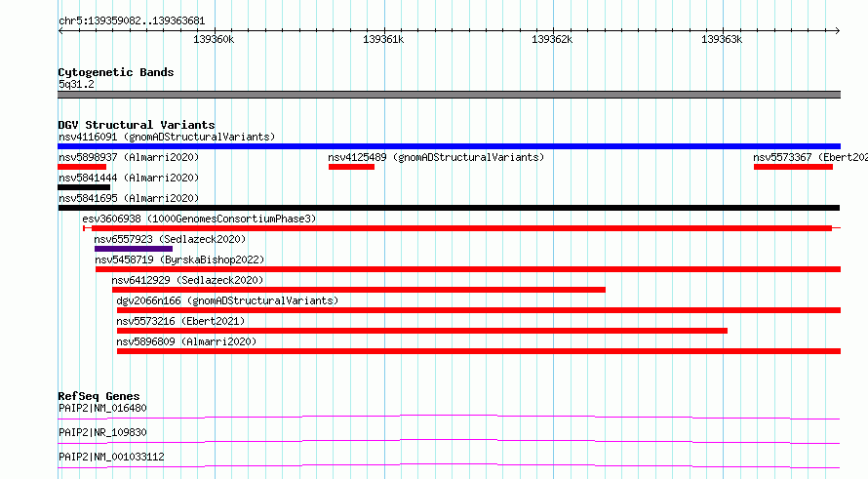This screenshot has width=868, height=479.
Task: Click the red nsv5573367 variant bar
Action: tap(793, 167)
